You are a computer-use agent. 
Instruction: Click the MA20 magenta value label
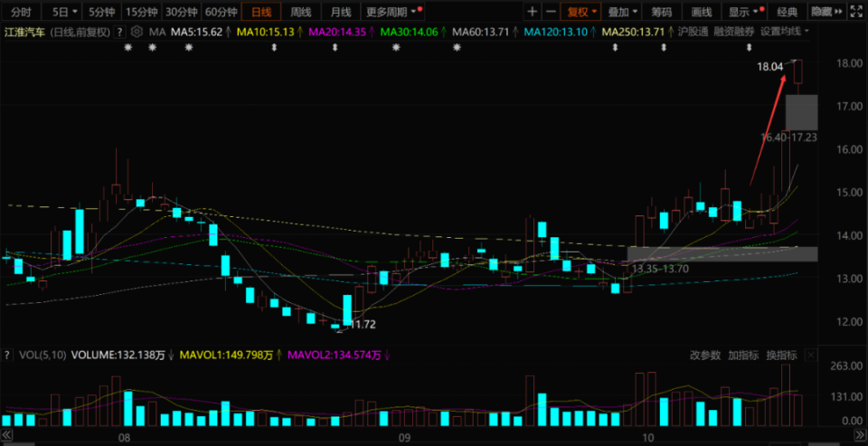point(337,33)
